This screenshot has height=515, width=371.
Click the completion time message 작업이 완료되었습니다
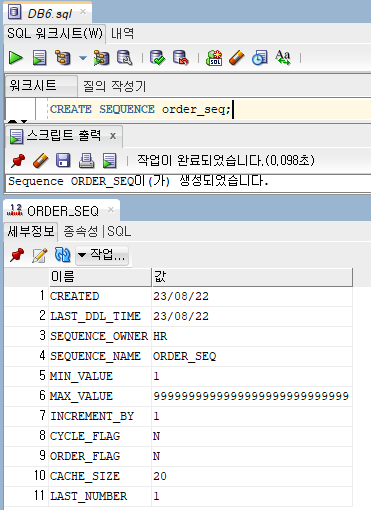(226, 161)
